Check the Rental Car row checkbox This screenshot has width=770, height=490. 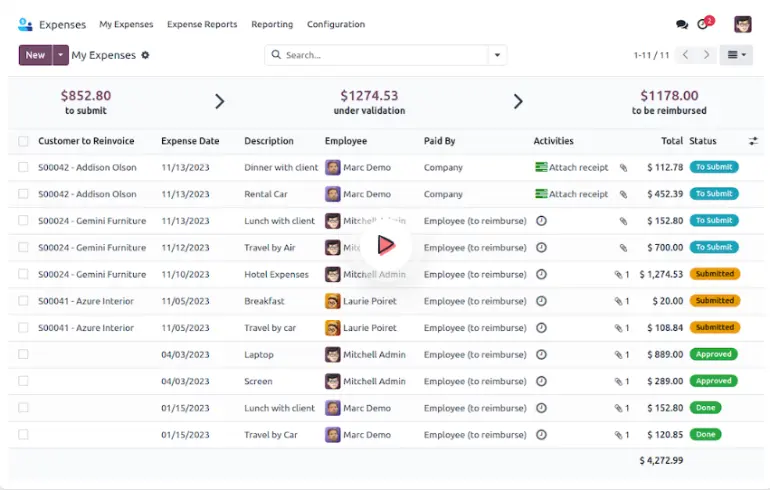23,194
